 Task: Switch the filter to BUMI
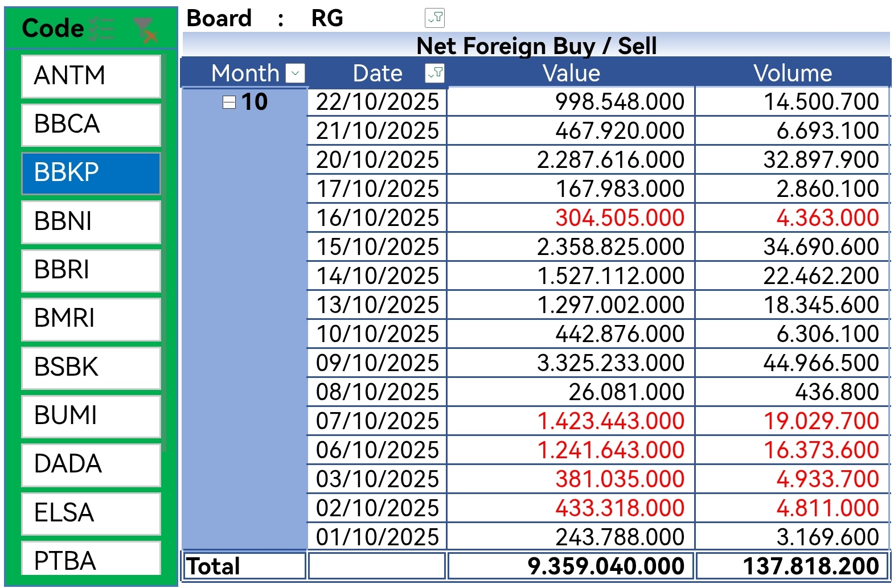(91, 416)
